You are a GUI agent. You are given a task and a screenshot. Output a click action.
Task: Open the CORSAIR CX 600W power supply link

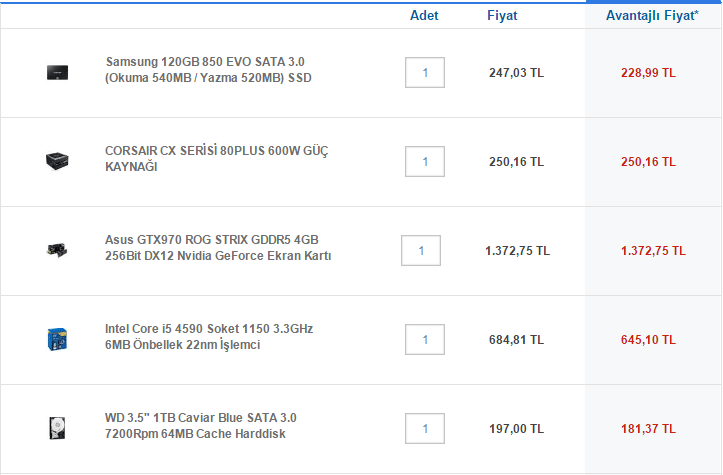(x=216, y=159)
